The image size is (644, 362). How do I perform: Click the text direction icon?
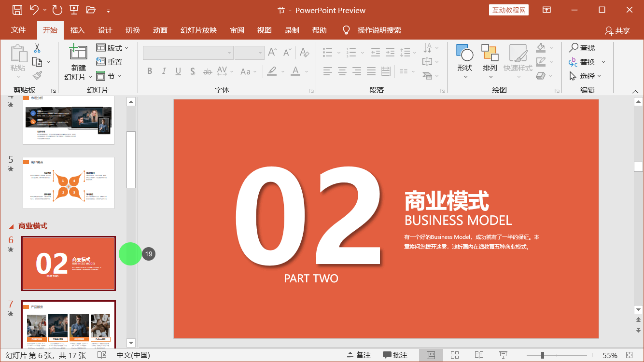(428, 48)
